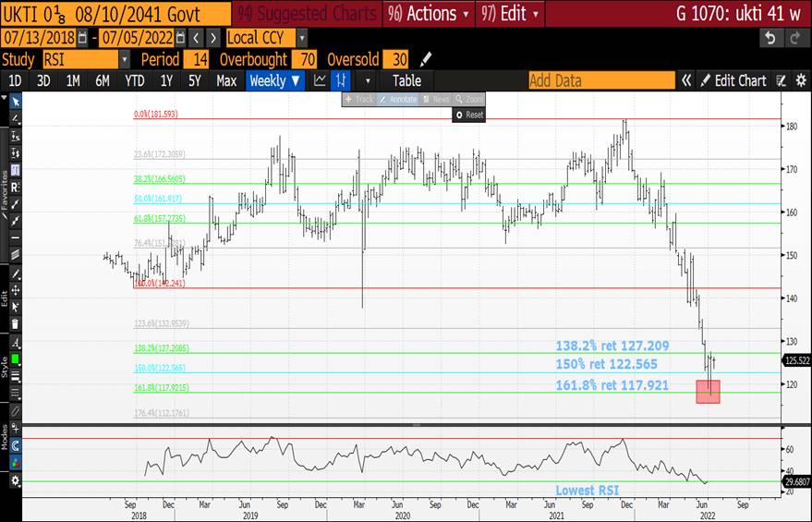Click the start date field 07/13/2018
The image size is (812, 522).
click(39, 38)
